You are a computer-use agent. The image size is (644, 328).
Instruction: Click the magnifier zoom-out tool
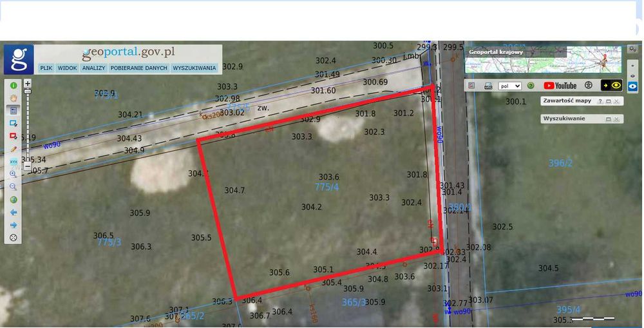click(x=13, y=187)
